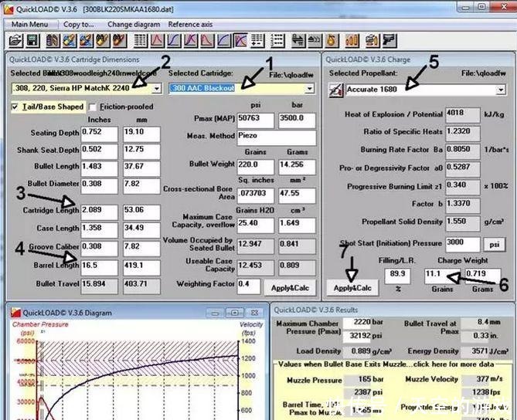The width and height of the screenshot is (517, 420).
Task: Click the Bullet Length inches field
Action: pos(99,168)
